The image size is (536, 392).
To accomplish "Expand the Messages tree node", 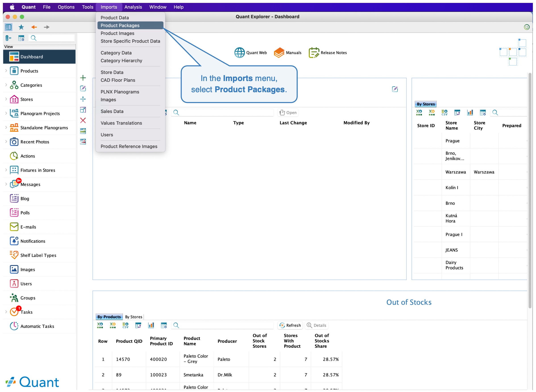I will [6, 184].
